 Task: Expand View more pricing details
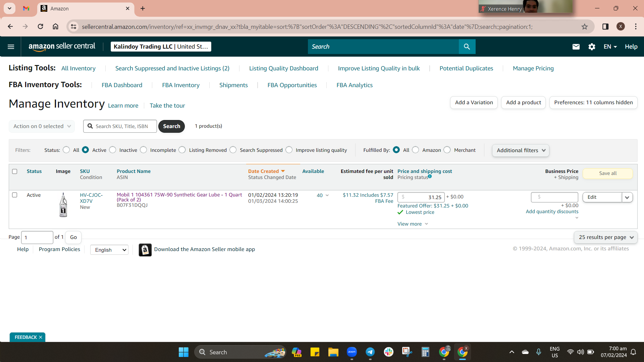coord(413,224)
